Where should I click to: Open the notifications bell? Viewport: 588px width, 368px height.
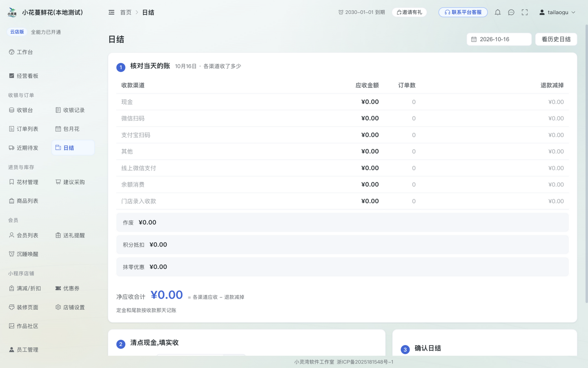(497, 12)
